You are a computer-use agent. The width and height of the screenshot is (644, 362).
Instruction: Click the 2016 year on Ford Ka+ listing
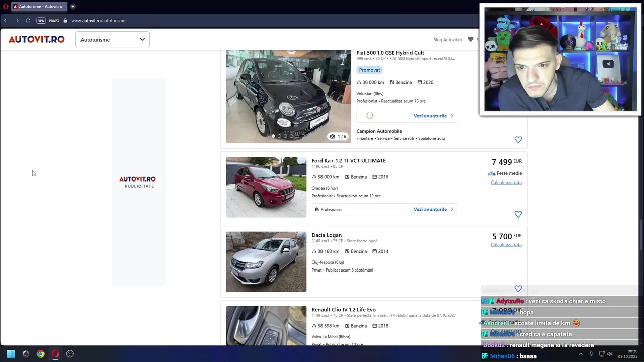pyautogui.click(x=380, y=177)
